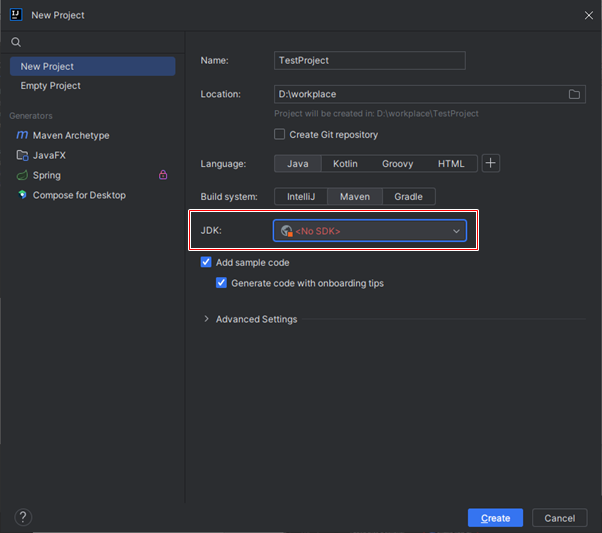Image resolution: width=602 pixels, height=533 pixels.
Task: Open the JDK dropdown showing No SDK
Action: point(370,231)
